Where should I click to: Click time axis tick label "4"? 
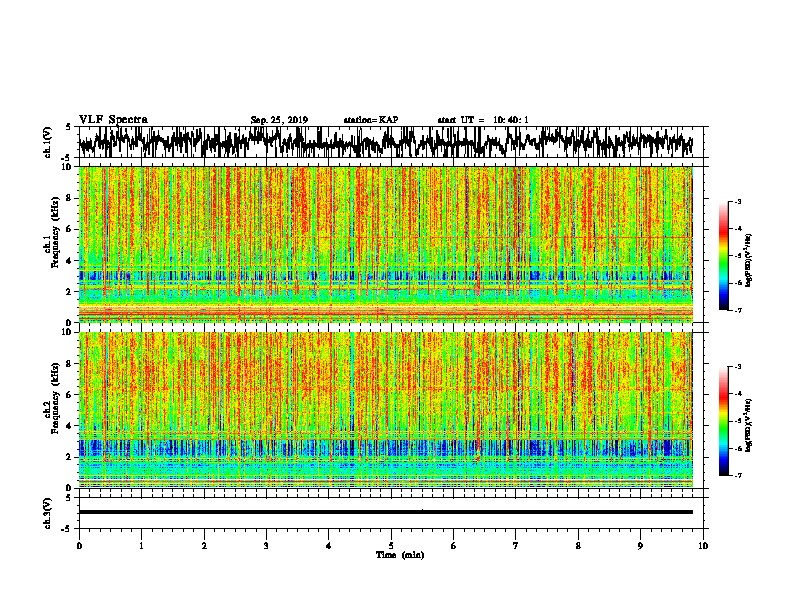click(329, 546)
